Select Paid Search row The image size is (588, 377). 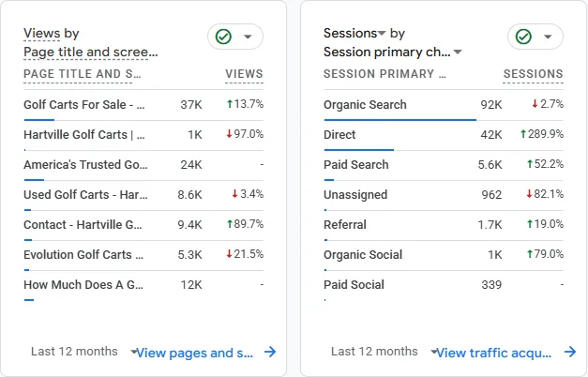(444, 165)
